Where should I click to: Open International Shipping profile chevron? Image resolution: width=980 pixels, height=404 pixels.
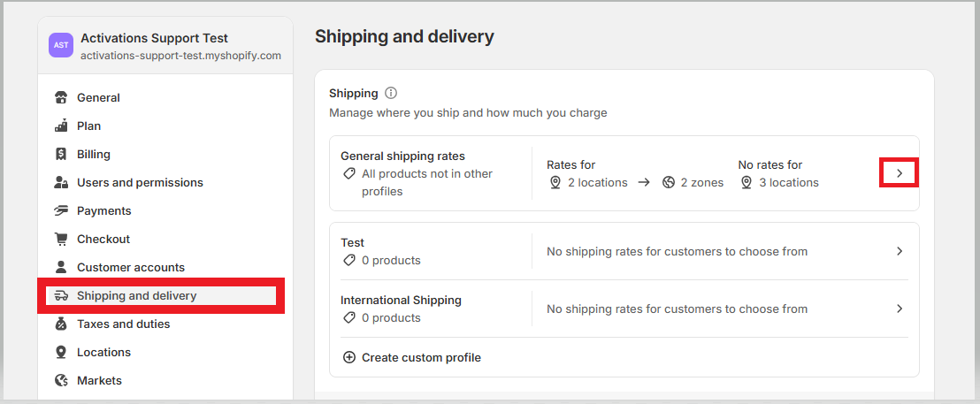click(x=900, y=309)
